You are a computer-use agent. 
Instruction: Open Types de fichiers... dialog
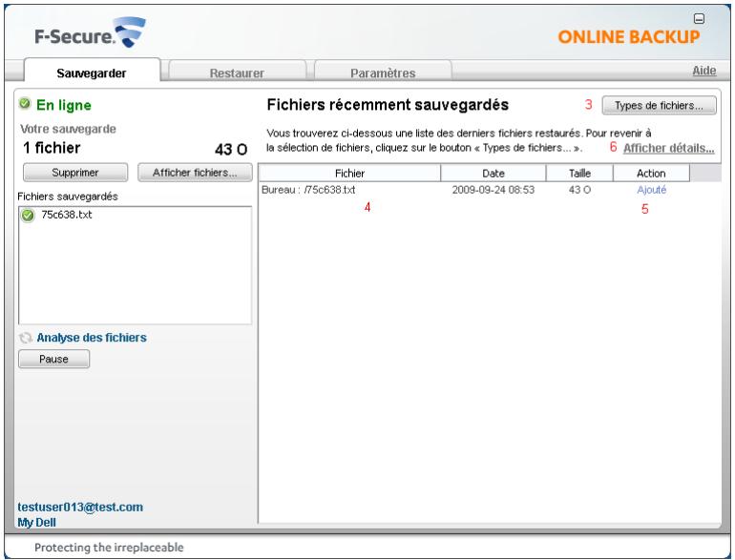[x=659, y=106]
